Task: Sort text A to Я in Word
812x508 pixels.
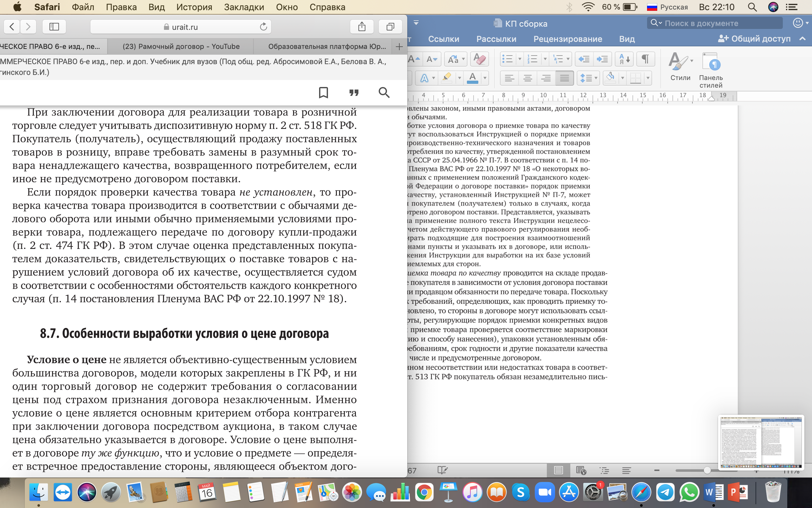Action: coord(625,59)
